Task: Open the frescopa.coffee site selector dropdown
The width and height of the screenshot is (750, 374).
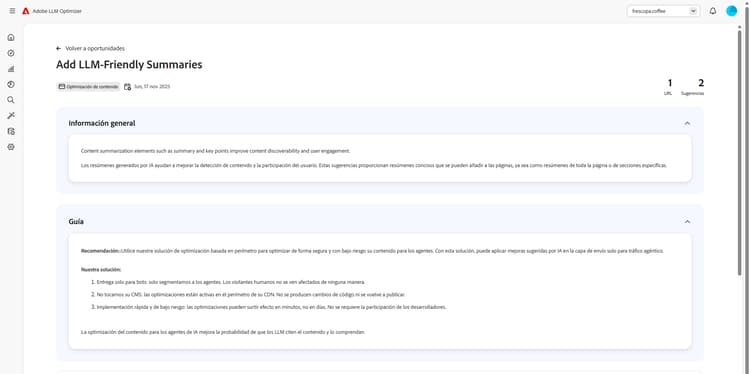Action: (x=663, y=11)
